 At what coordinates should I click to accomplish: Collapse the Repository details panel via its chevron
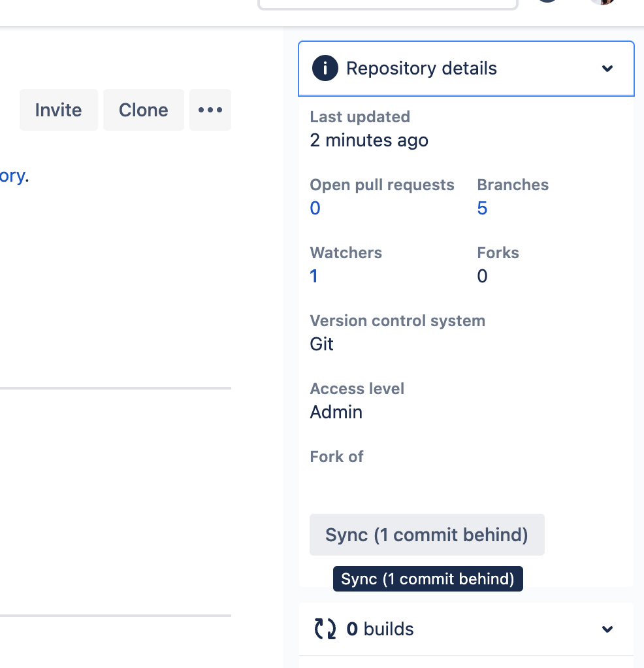click(607, 68)
